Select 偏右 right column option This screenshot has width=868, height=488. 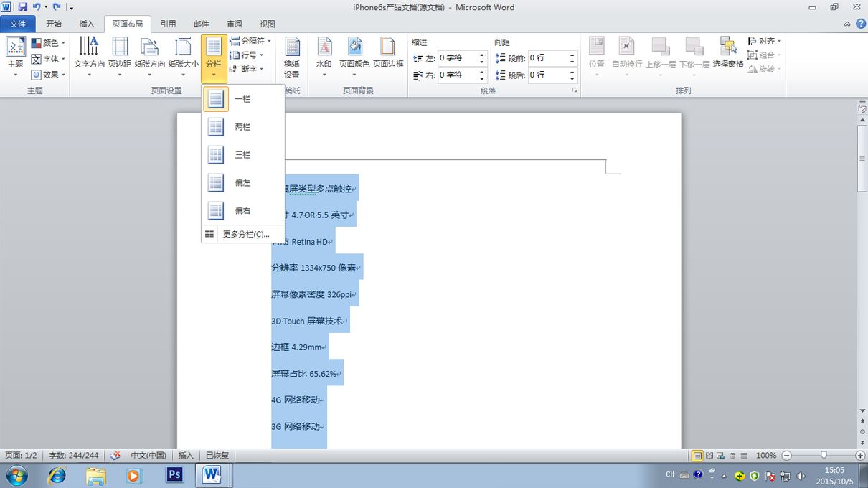point(242,211)
